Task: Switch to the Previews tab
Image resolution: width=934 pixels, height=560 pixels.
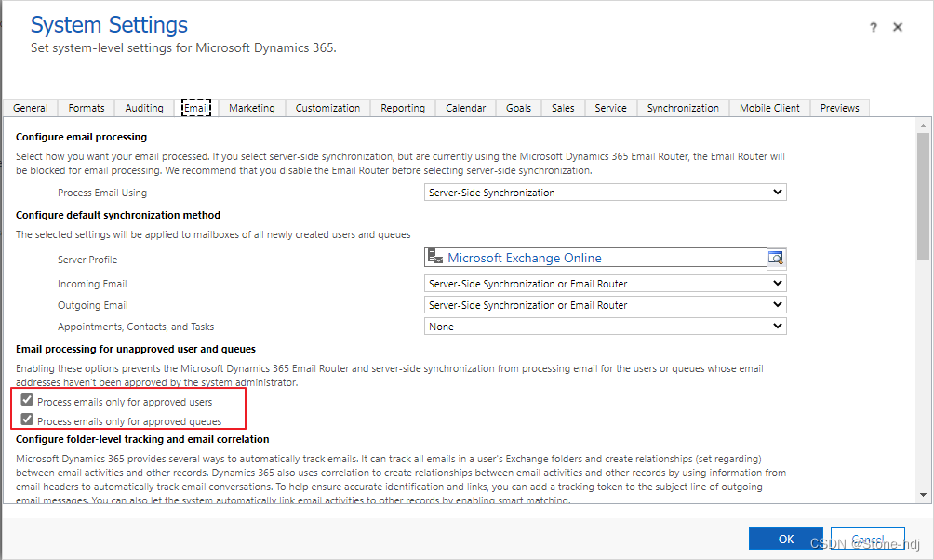Action: click(840, 108)
